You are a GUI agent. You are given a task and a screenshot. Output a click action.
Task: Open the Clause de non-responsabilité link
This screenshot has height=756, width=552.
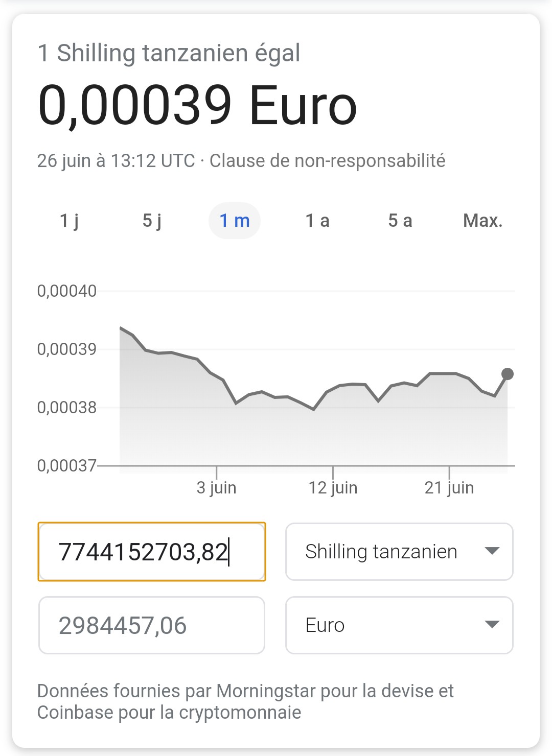click(327, 161)
